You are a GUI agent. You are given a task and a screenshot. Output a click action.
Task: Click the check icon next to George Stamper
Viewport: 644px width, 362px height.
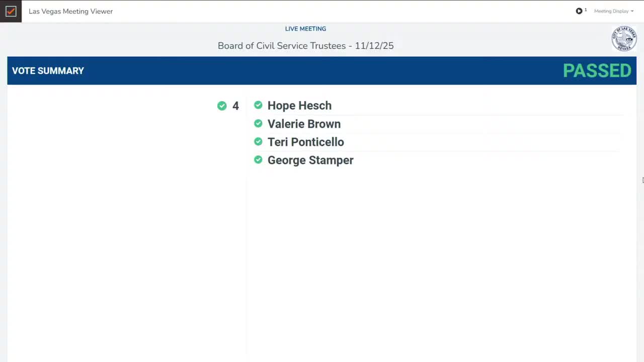258,159
